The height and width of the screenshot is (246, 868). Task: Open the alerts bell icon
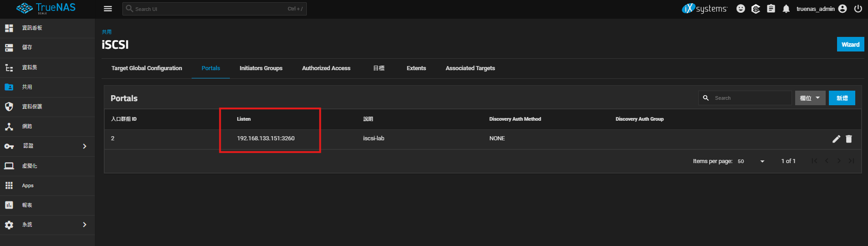click(x=786, y=9)
